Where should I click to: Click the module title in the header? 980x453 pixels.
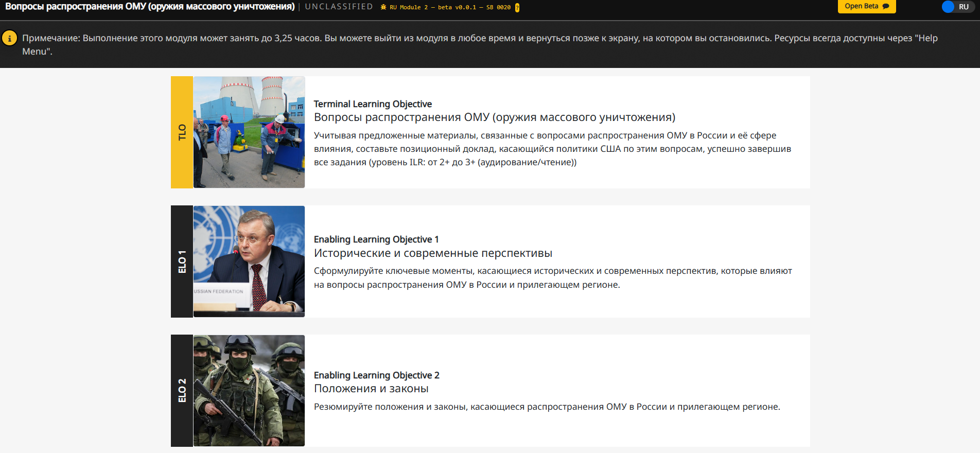click(150, 7)
